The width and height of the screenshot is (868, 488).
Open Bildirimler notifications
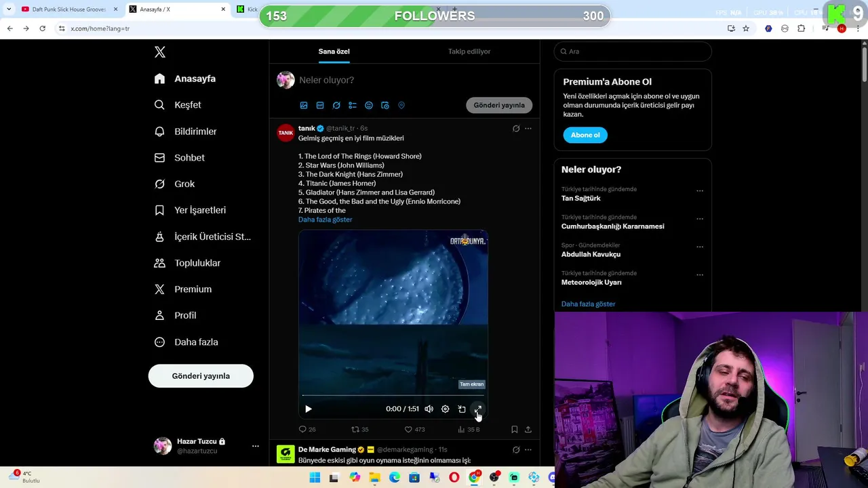point(186,131)
